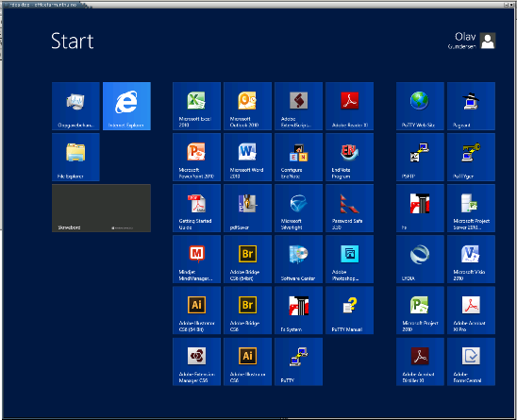Launch Adobe Photoshop tile
Image resolution: width=517 pixels, height=420 pixels.
349,259
